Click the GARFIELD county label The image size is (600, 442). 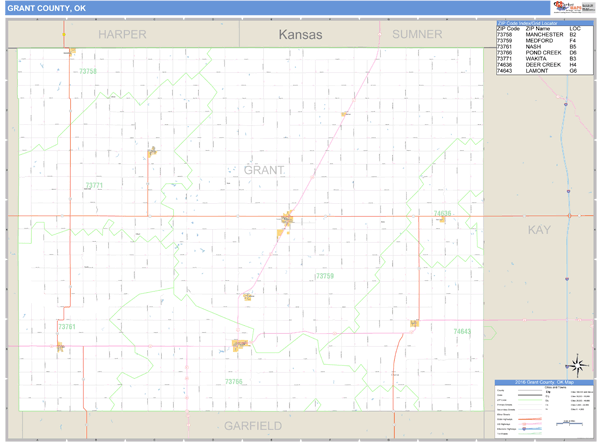tap(254, 426)
